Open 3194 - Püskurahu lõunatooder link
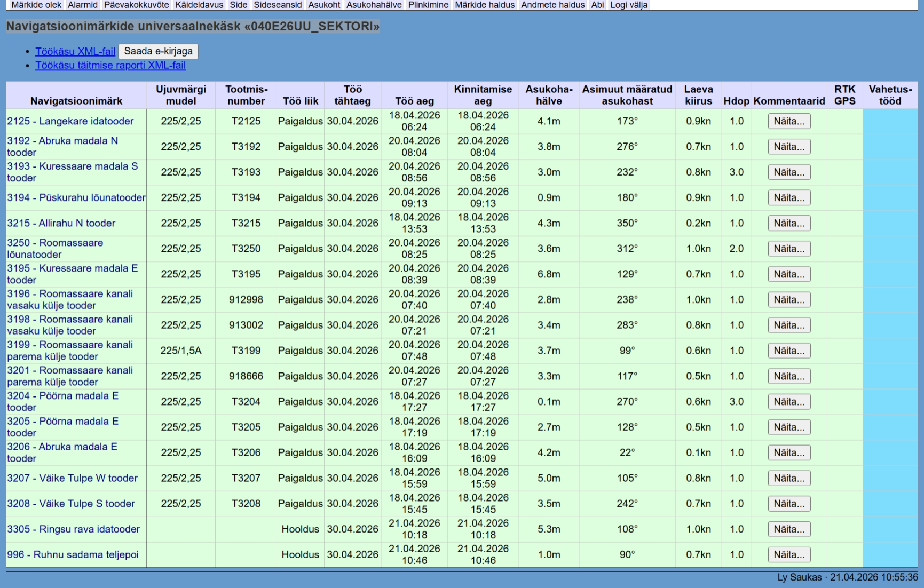The height and width of the screenshot is (588, 924). point(76,197)
